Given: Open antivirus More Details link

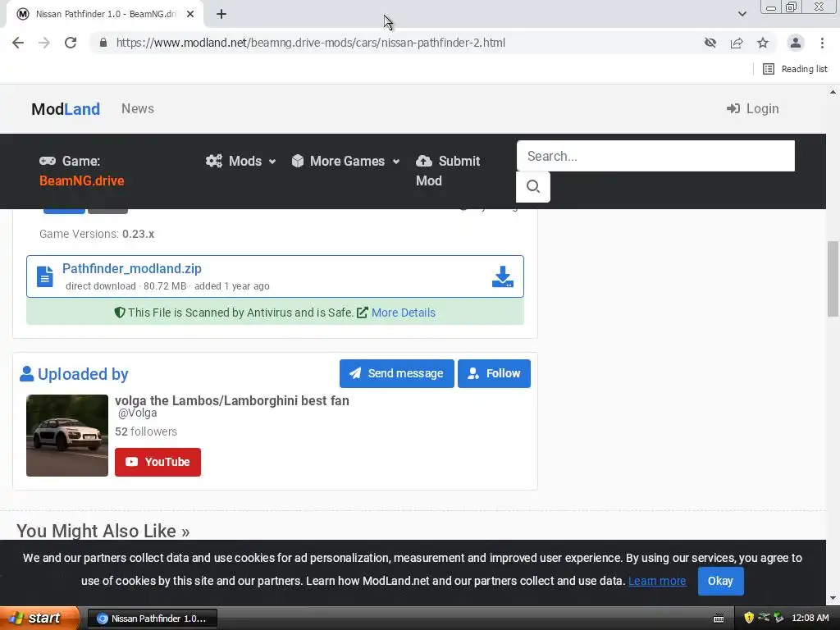Looking at the screenshot, I should coord(403,313).
